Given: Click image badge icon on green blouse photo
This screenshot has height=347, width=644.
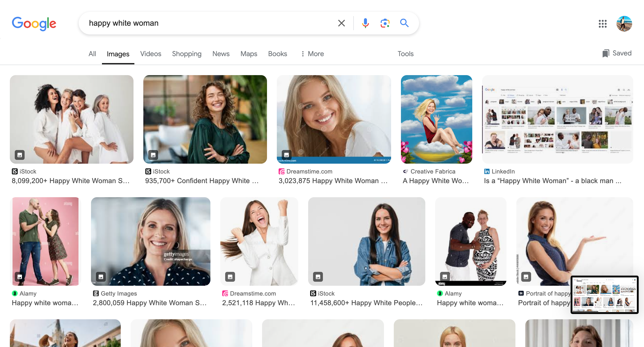Looking at the screenshot, I should [x=153, y=155].
